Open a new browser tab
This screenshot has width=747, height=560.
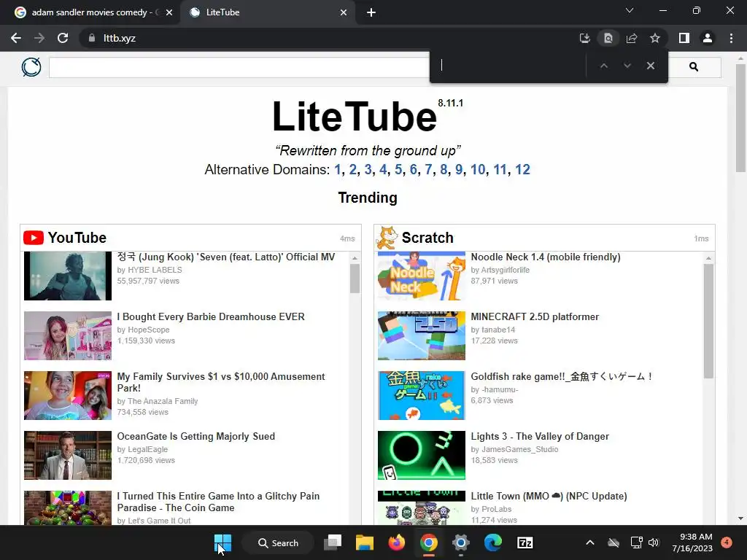371,12
